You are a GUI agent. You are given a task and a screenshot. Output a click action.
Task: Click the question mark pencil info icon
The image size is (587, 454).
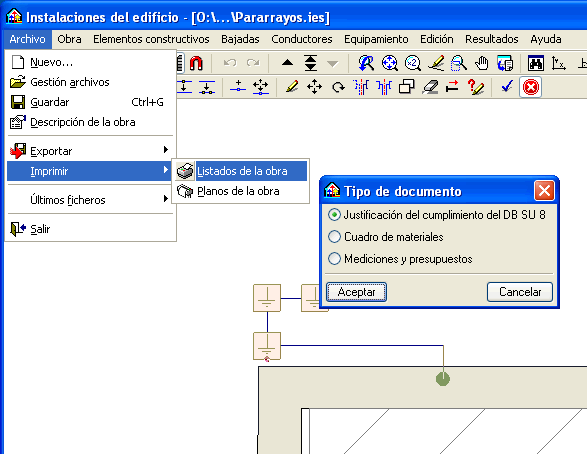click(476, 87)
